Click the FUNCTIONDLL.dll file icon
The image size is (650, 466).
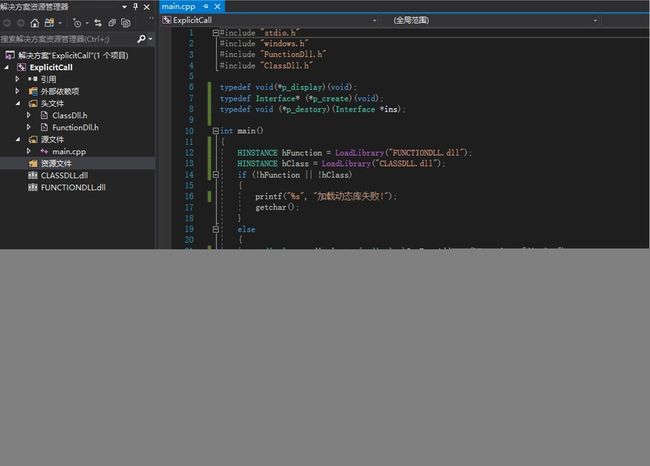(33, 187)
